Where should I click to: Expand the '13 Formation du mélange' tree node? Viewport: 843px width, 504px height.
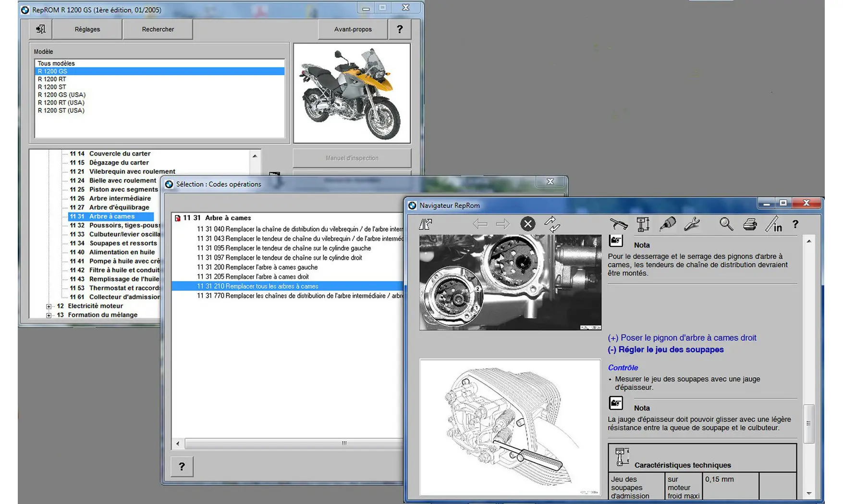[49, 315]
